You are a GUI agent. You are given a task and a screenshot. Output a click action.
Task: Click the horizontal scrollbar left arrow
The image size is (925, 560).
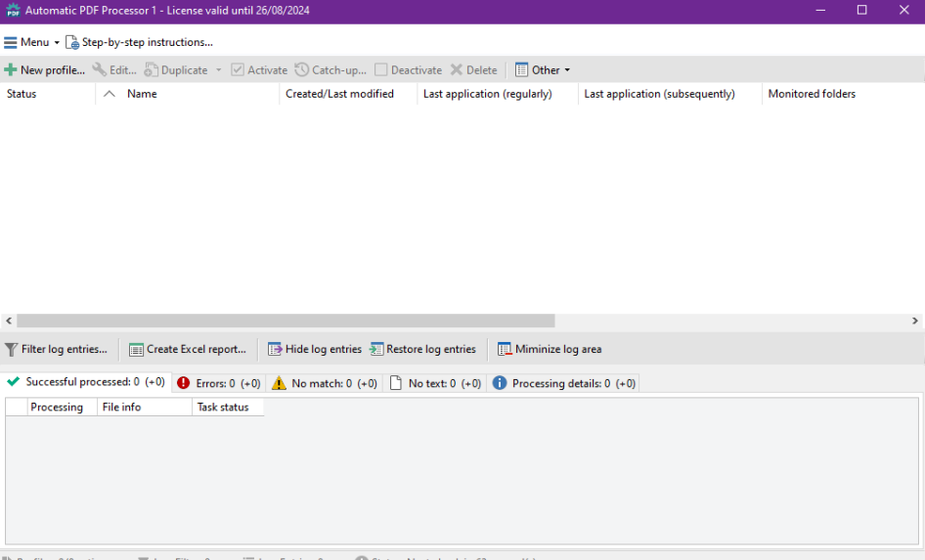tap(8, 321)
